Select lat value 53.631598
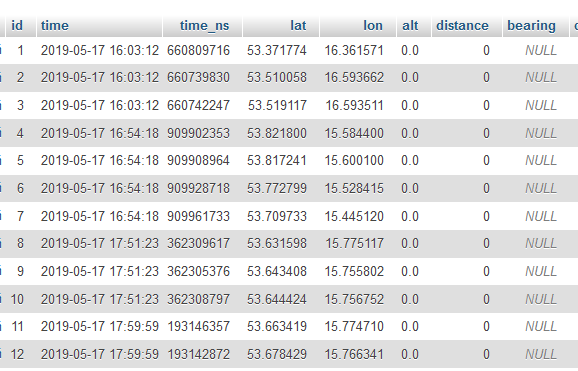Screen dimensions: 578x371 (276, 243)
